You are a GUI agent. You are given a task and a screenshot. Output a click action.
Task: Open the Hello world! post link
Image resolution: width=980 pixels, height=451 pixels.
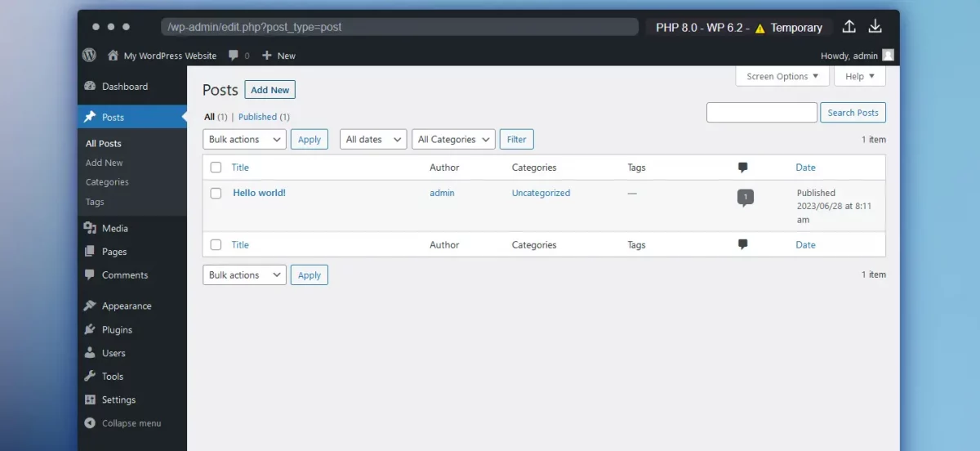coord(260,193)
